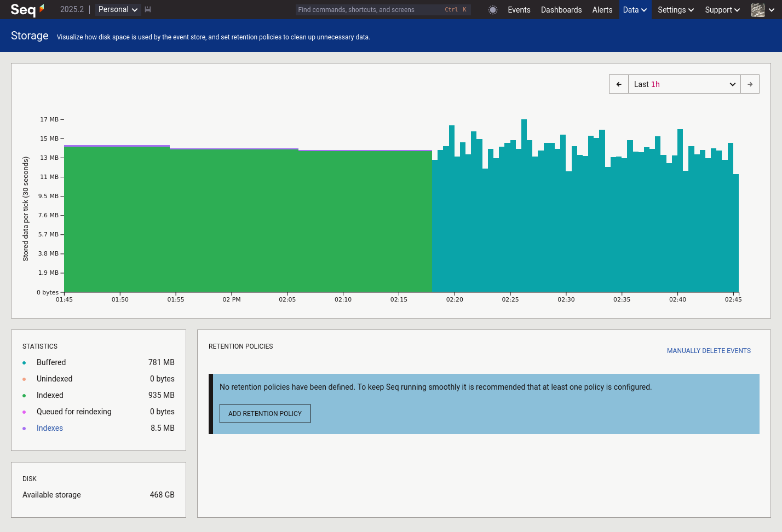Viewport: 782px width, 532px height.
Task: Click the Unindexed statistic label
Action: coord(54,379)
